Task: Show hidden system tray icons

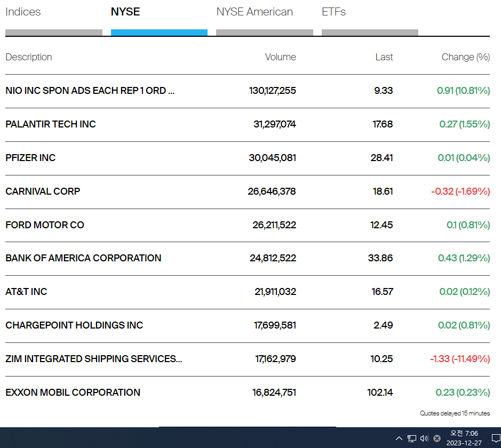Action: point(399,438)
